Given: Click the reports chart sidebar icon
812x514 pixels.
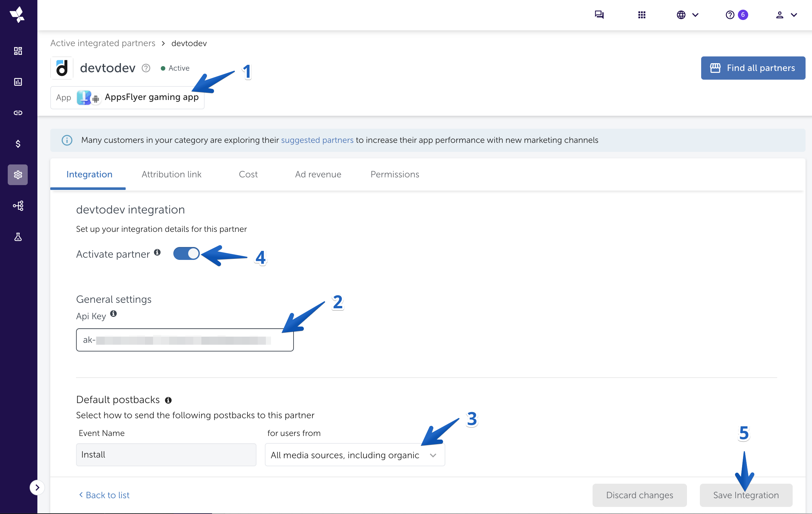Looking at the screenshot, I should (x=18, y=82).
